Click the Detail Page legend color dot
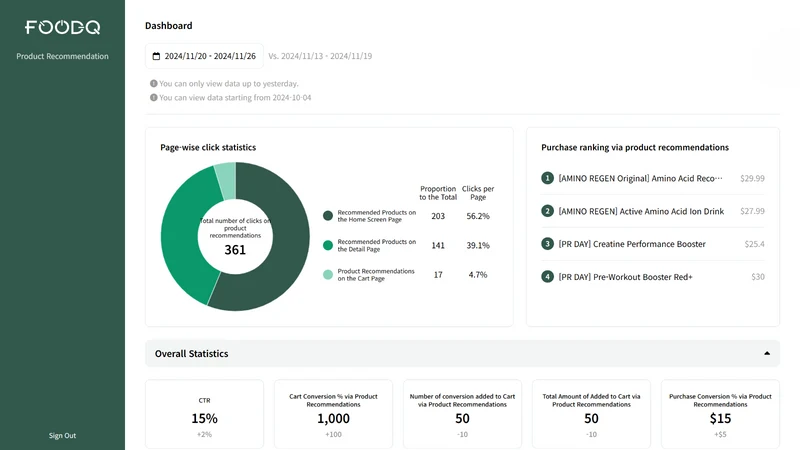Image resolution: width=800 pixels, height=450 pixels. pyautogui.click(x=328, y=245)
